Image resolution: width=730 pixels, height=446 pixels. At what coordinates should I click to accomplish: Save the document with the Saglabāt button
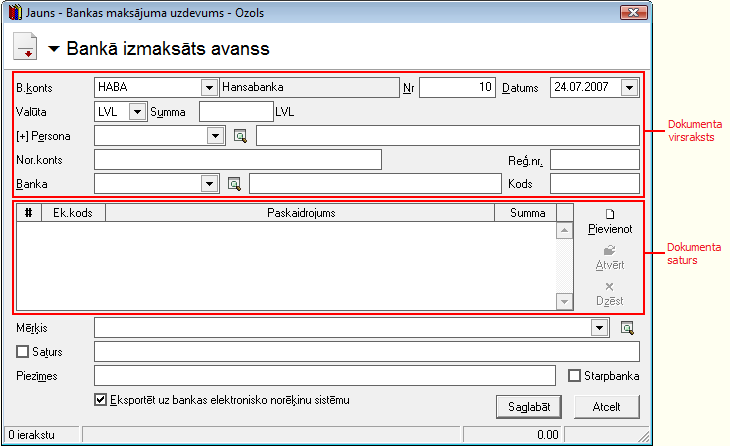pyautogui.click(x=529, y=407)
